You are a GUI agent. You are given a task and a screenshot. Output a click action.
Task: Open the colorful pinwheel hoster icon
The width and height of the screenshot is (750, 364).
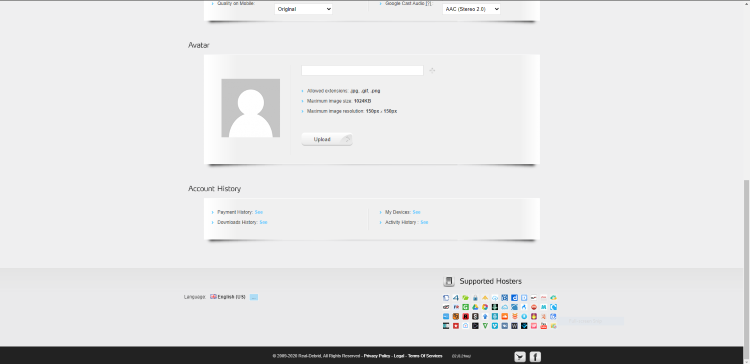point(485,307)
